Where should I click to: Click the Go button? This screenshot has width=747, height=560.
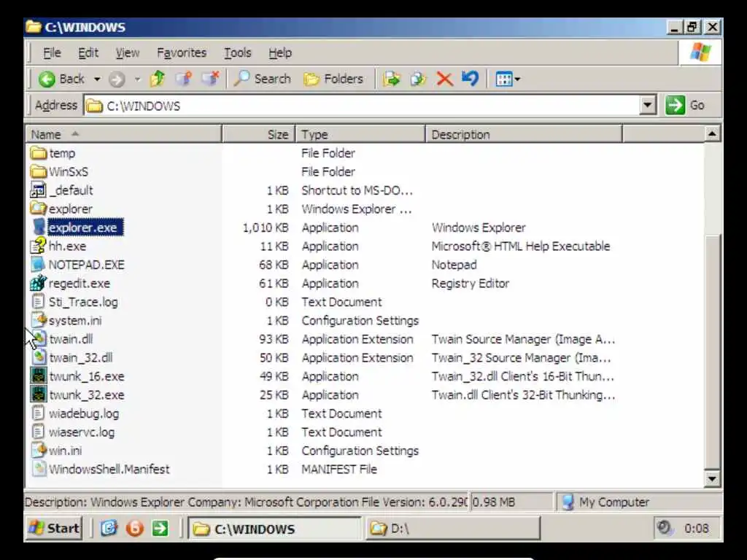point(686,105)
